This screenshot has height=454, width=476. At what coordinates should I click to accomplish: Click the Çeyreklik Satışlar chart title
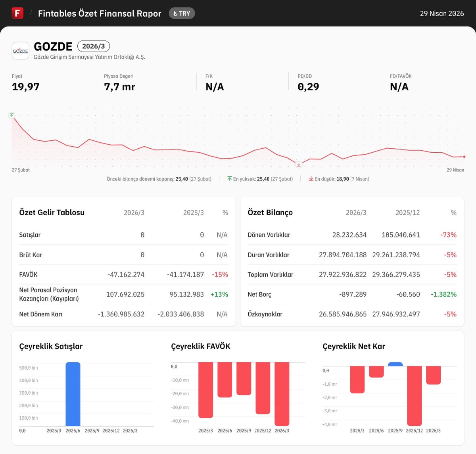(51, 347)
